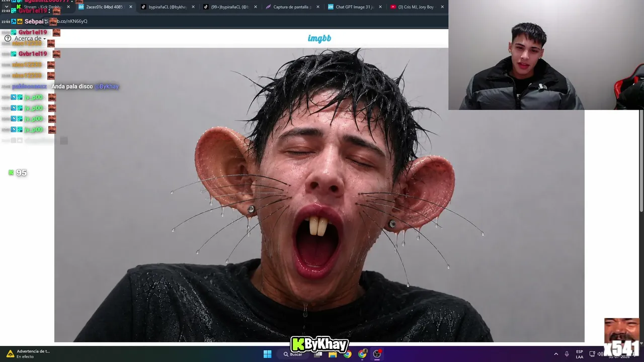The height and width of the screenshot is (362, 644).
Task: Open the Chrome profile icon in taskbar
Action: 362,354
